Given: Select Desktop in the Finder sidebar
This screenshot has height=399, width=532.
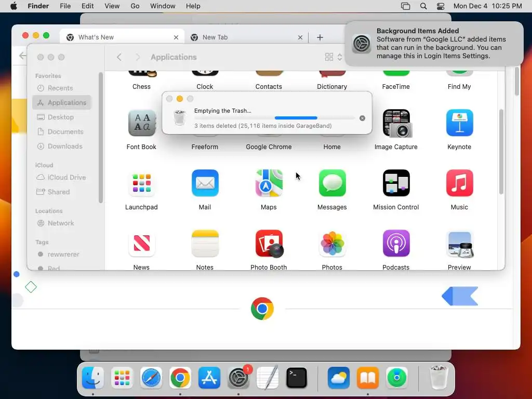Looking at the screenshot, I should (62, 117).
